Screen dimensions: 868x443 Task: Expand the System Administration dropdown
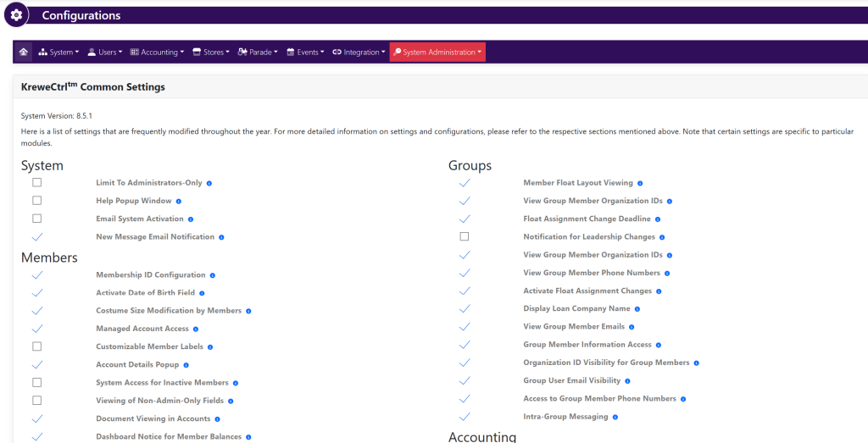(437, 53)
